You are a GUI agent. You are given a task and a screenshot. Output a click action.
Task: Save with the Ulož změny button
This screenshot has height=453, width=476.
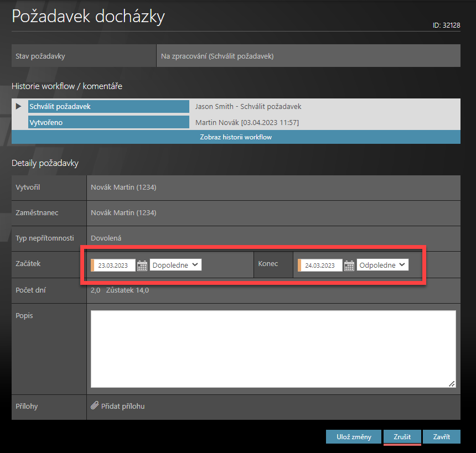[x=354, y=437]
